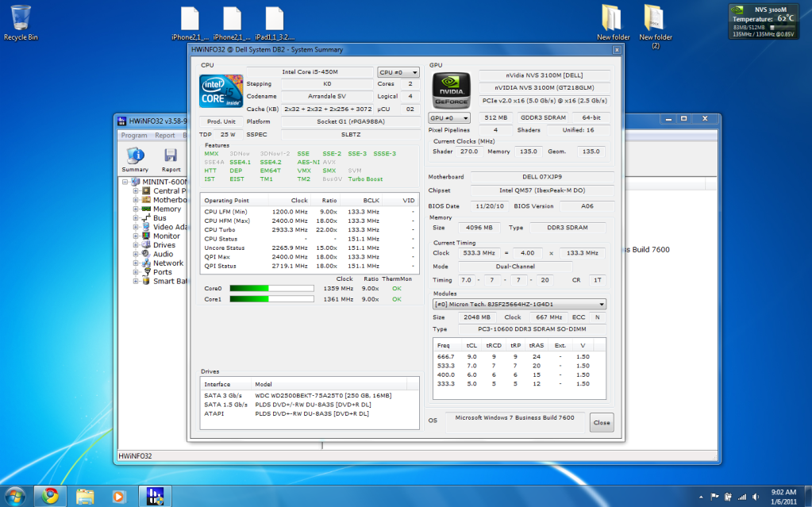Screen dimensions: 812x507
Task: Click the Core1 usage bar
Action: (272, 299)
